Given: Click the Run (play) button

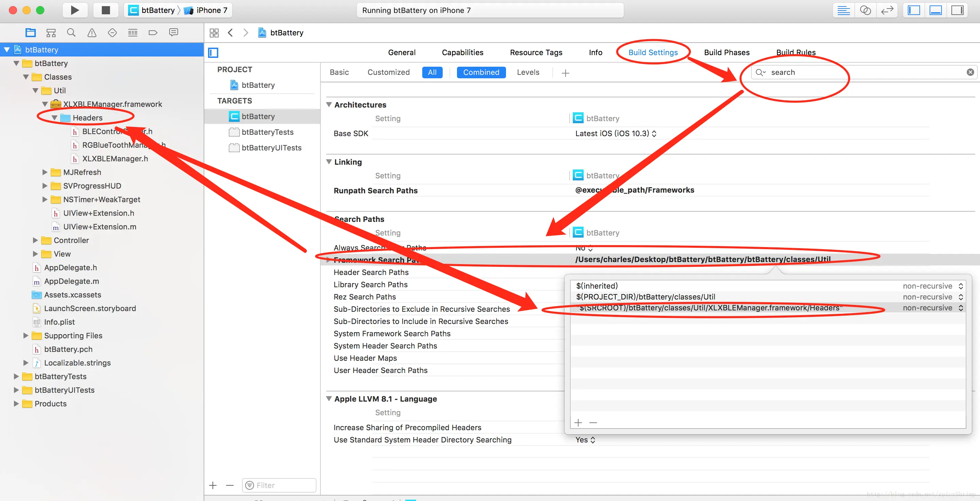Looking at the screenshot, I should pos(75,10).
